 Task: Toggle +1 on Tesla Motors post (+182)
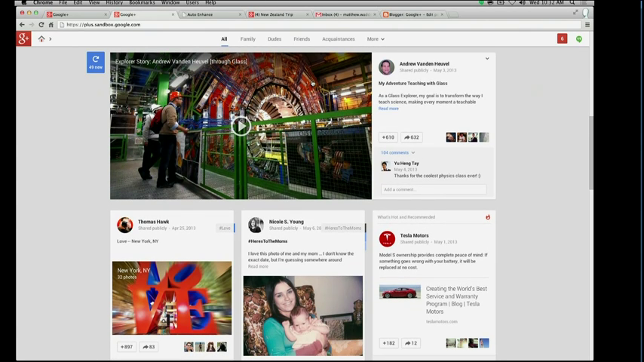coord(388,343)
